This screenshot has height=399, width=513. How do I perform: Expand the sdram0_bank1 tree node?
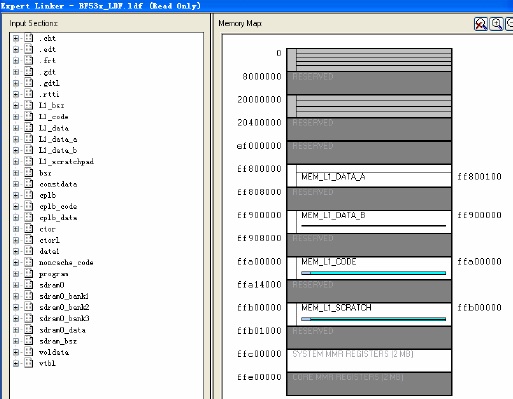click(16, 296)
